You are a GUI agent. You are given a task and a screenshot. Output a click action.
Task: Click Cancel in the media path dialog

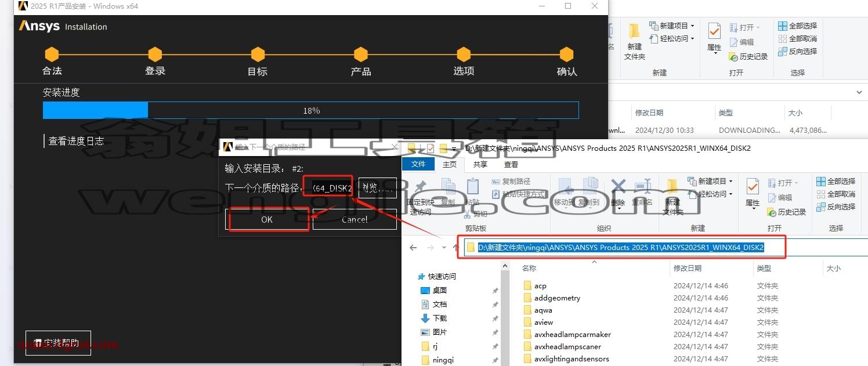355,219
